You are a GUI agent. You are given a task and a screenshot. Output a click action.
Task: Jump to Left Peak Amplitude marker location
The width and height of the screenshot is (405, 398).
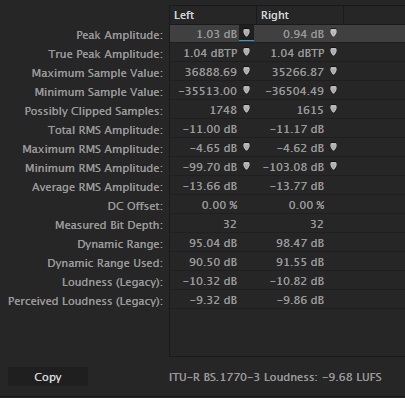[246, 33]
